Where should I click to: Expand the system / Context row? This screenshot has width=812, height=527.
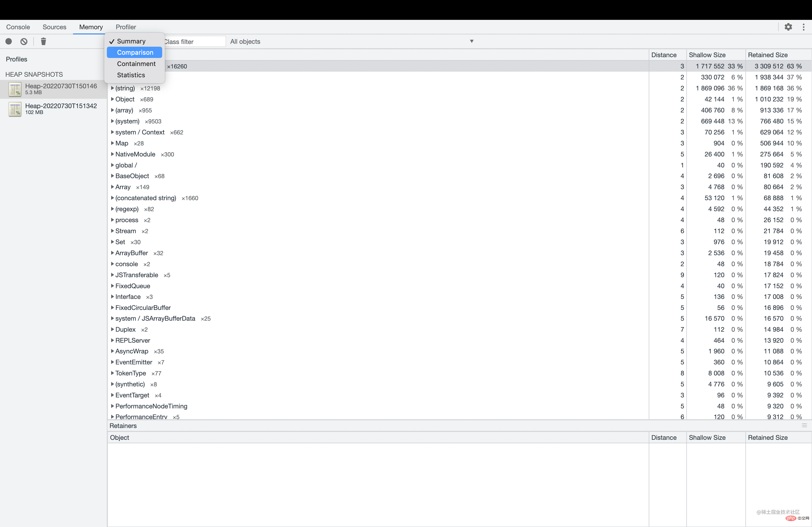pyautogui.click(x=112, y=132)
